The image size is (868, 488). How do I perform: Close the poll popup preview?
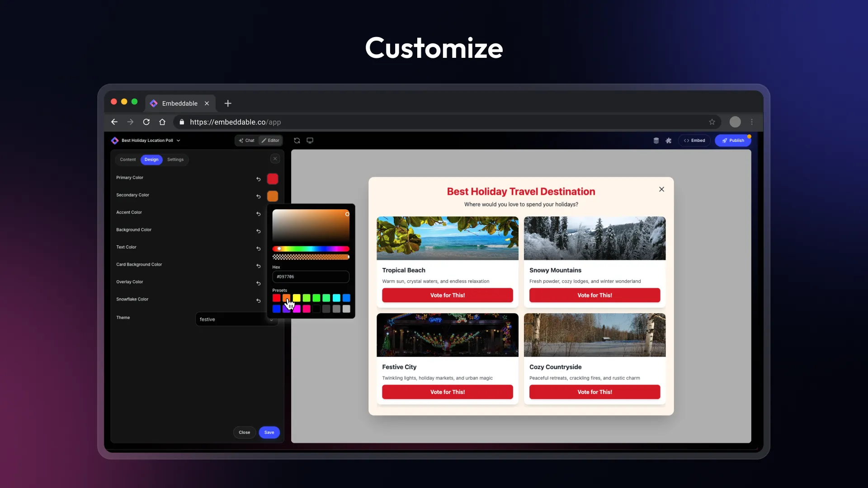[x=661, y=189]
